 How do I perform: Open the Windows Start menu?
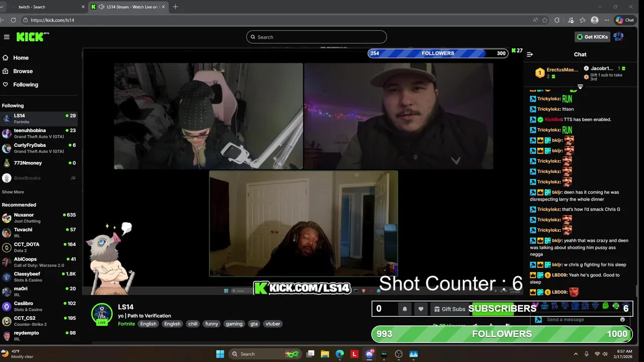tap(220, 354)
